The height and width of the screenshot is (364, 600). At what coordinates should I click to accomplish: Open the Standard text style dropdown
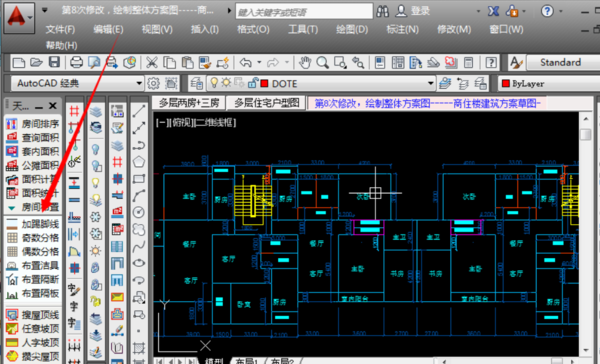tap(562, 62)
